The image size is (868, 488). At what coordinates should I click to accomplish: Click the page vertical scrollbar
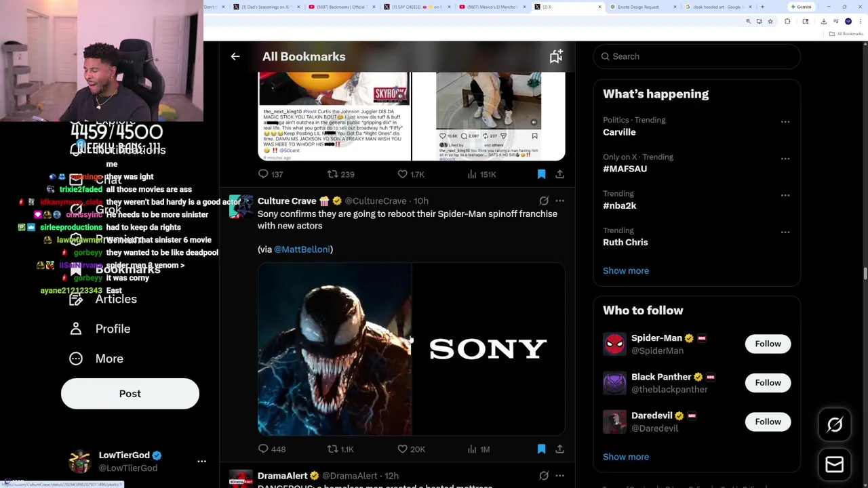(865, 274)
